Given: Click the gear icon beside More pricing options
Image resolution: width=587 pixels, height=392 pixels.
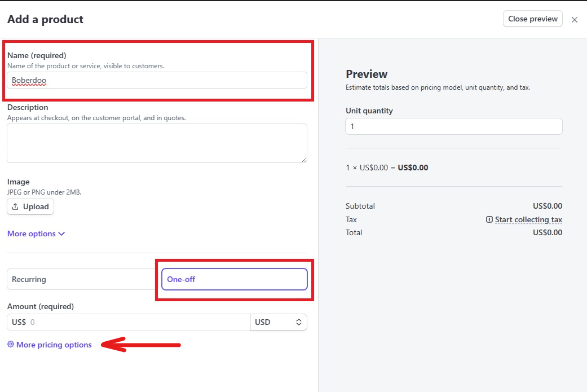Looking at the screenshot, I should coord(11,345).
